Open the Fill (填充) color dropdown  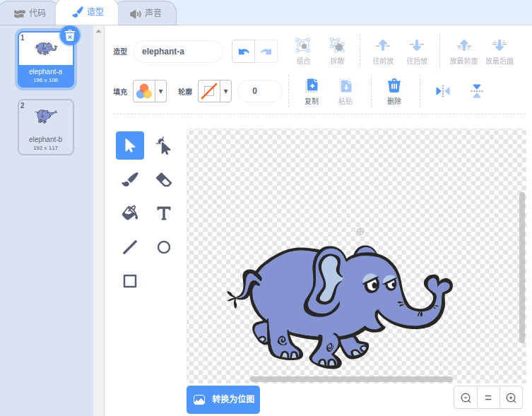click(161, 91)
